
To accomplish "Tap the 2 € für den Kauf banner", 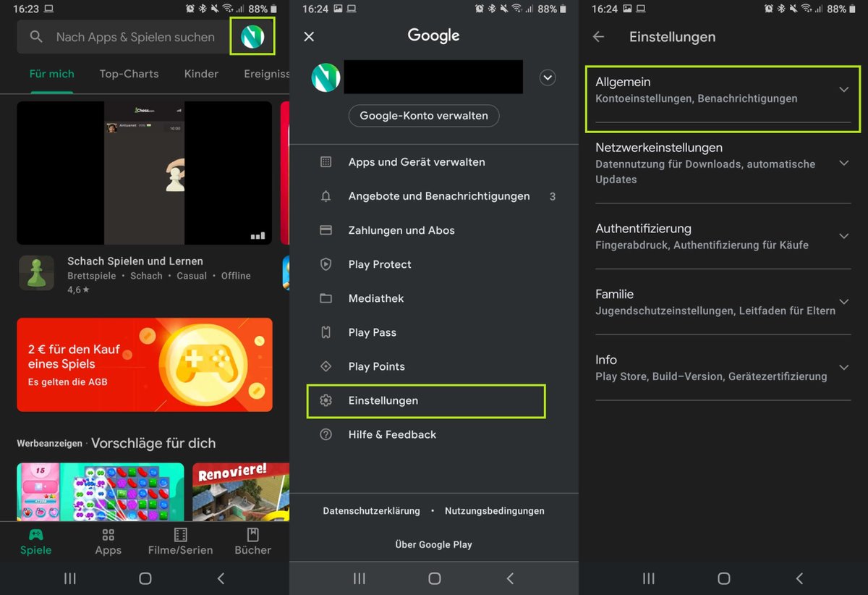I will tap(145, 365).
